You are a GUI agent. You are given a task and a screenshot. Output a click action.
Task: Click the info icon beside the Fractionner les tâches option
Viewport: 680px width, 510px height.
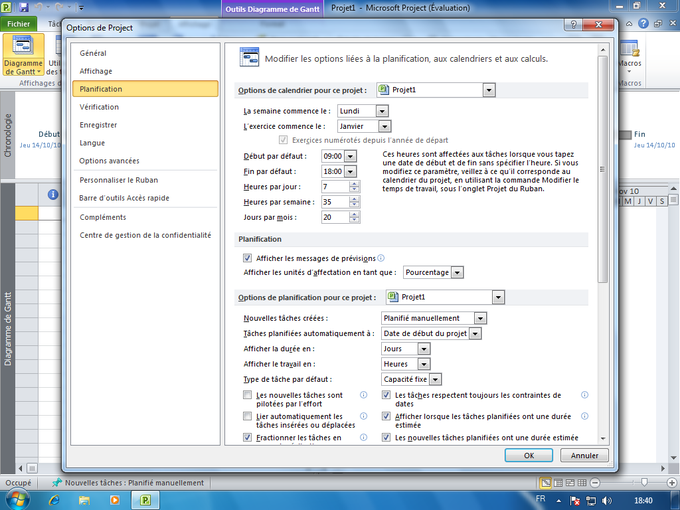363,437
